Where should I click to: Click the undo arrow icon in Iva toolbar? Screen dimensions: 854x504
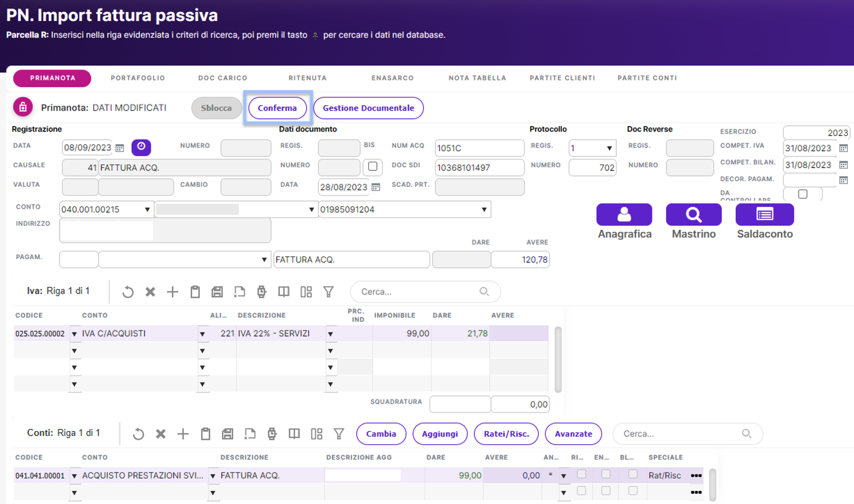pyautogui.click(x=128, y=292)
